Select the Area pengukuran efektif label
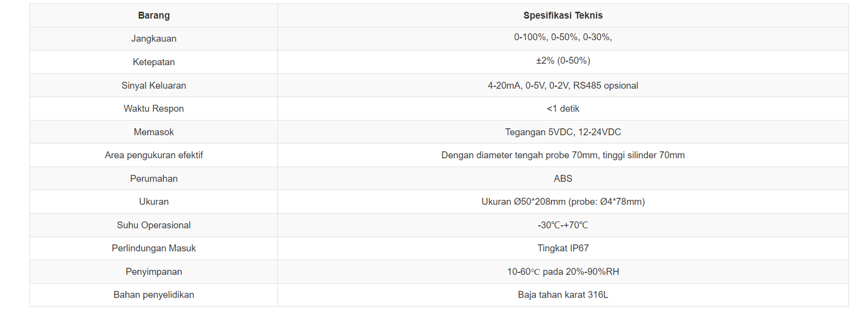Image resolution: width=868 pixels, height=315 pixels. [x=154, y=155]
